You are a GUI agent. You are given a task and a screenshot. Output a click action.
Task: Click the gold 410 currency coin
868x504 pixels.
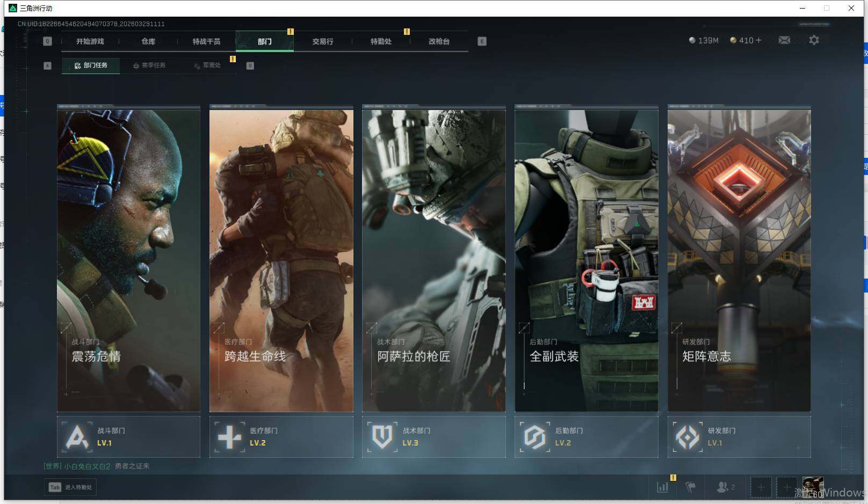click(x=733, y=40)
